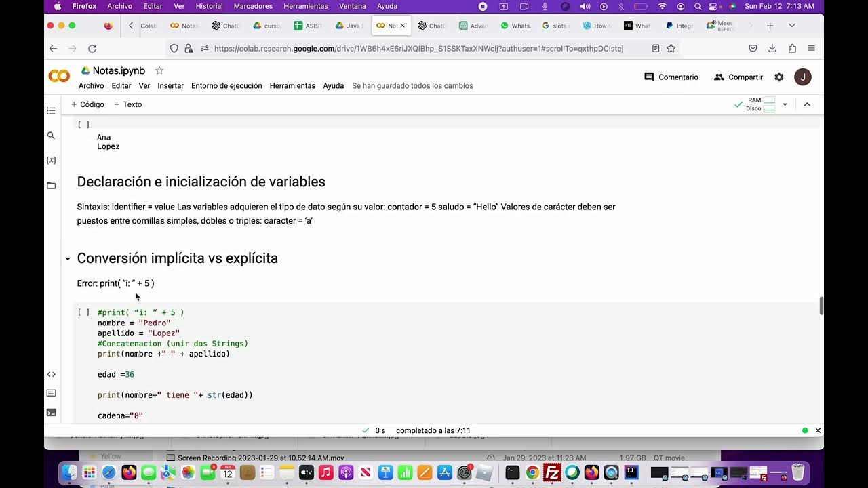Open a new browser tab

pyautogui.click(x=770, y=26)
